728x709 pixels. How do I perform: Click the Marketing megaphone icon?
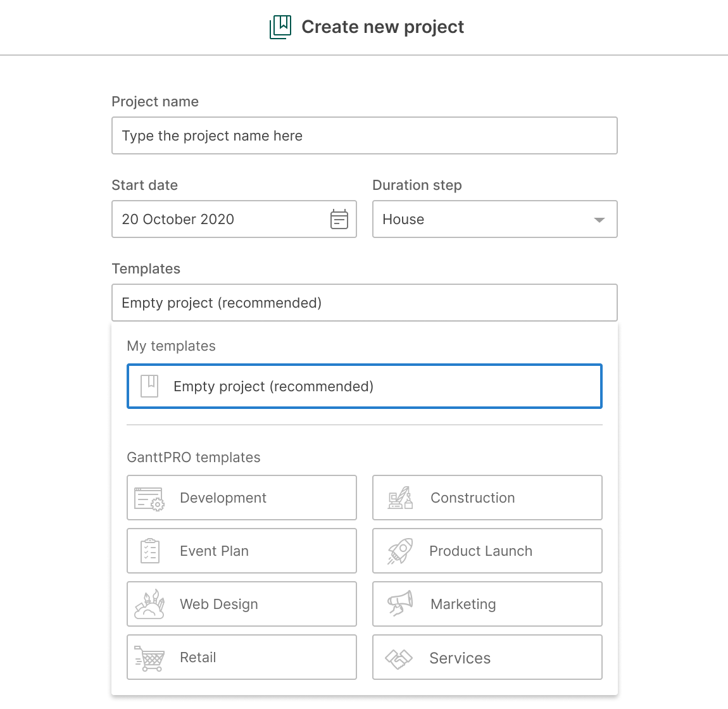[400, 605]
